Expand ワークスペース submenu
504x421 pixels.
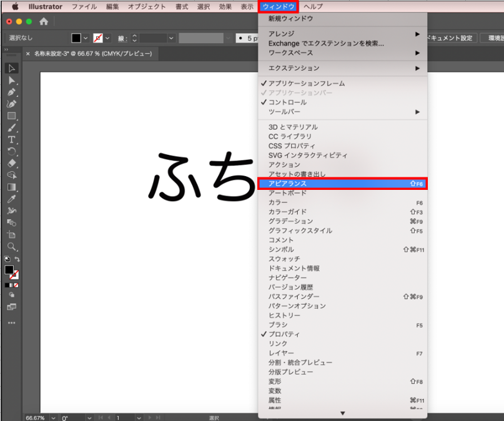[x=343, y=52]
